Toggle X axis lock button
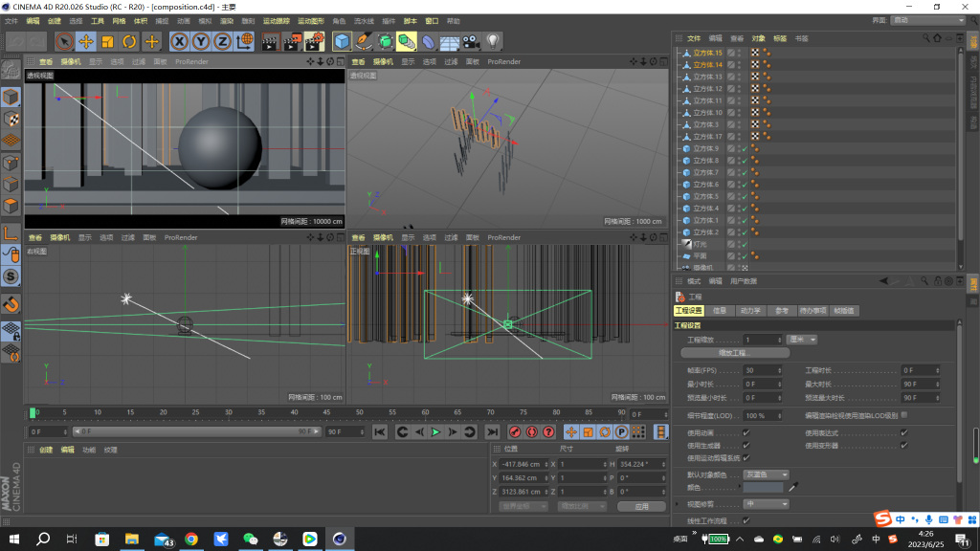980x551 pixels. pos(179,42)
